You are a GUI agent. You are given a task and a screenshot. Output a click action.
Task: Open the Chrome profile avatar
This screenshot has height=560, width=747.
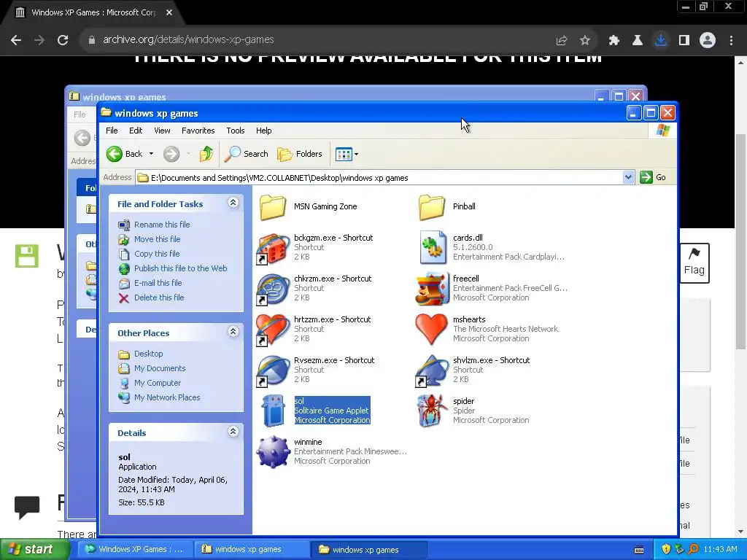tap(708, 40)
